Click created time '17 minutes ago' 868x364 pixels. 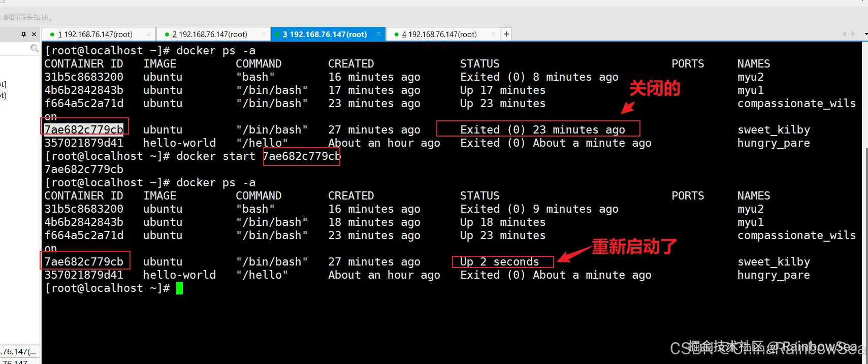tap(374, 90)
